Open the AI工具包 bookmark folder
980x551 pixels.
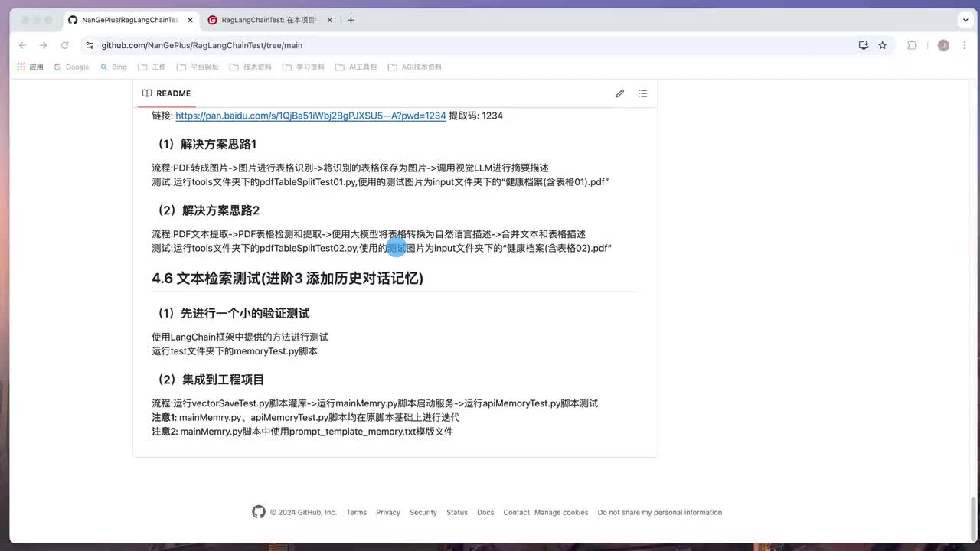(356, 67)
